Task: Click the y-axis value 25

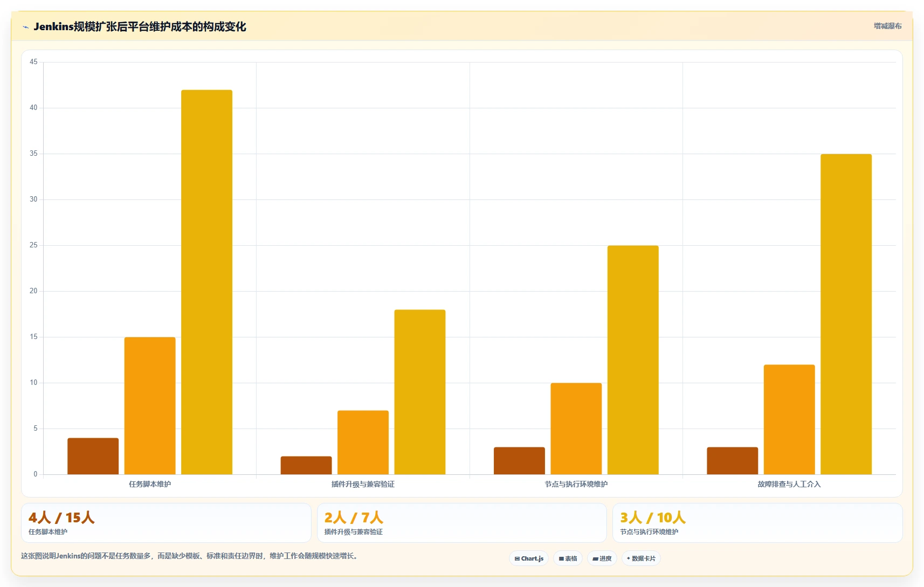Action: tap(33, 245)
